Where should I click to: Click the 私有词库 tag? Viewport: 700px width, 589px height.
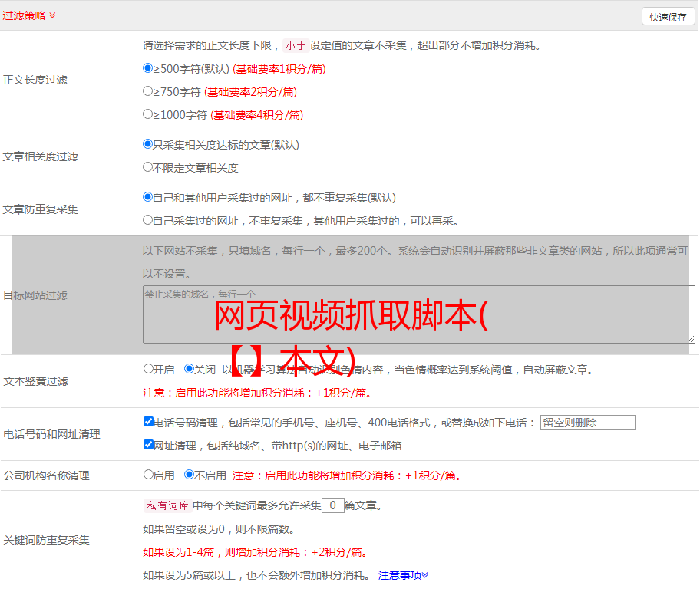[166, 505]
